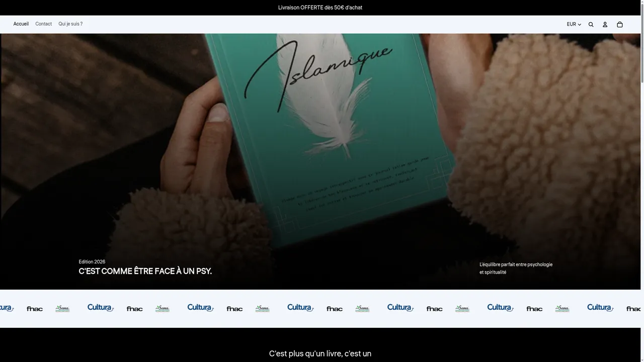Open the shopping bag cart icon
Viewport: 644px width, 362px height.
(620, 24)
